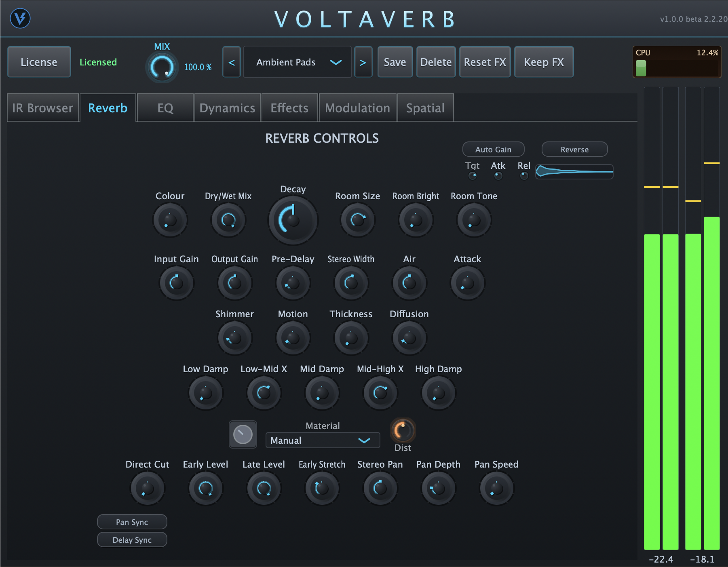Screen dimensions: 728x567
Task: Click the Late Level knob
Action: pyautogui.click(x=264, y=488)
